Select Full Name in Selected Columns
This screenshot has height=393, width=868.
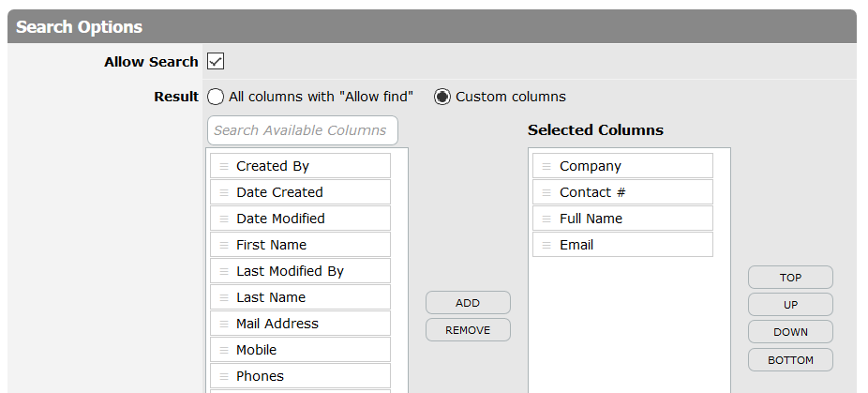point(622,219)
